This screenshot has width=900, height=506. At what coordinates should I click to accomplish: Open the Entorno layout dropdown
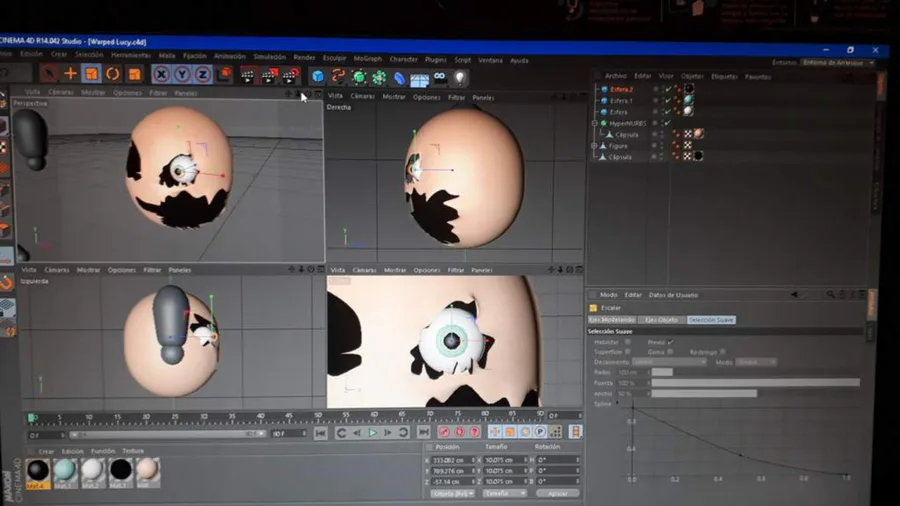click(x=837, y=63)
